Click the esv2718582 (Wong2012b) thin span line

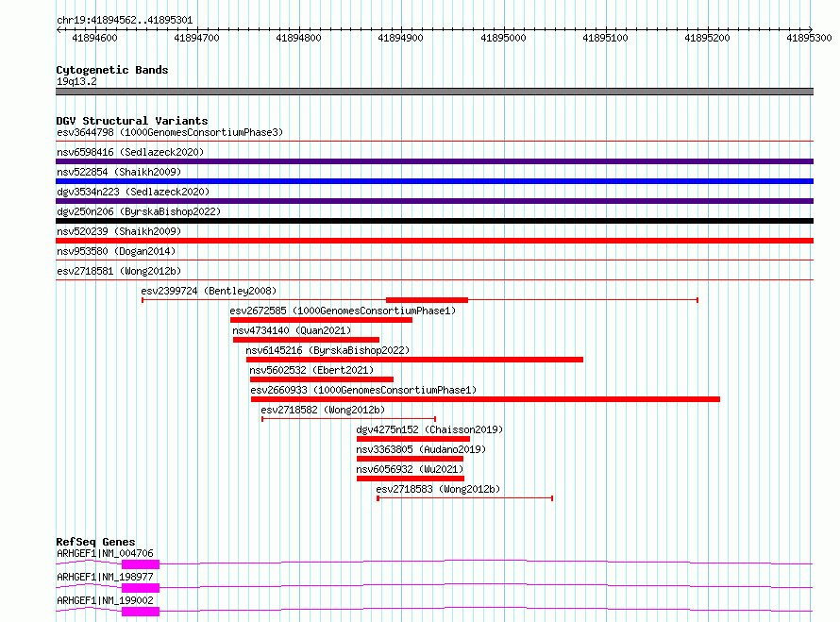click(349, 419)
